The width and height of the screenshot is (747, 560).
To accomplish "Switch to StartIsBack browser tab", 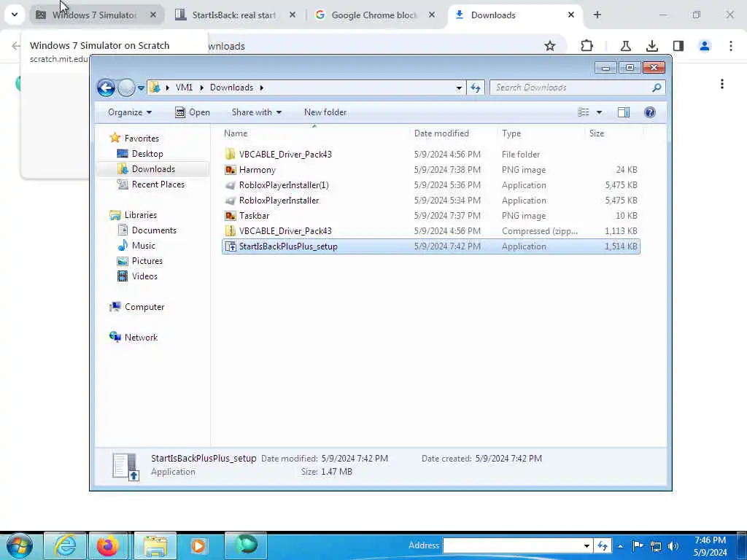I will (x=234, y=15).
